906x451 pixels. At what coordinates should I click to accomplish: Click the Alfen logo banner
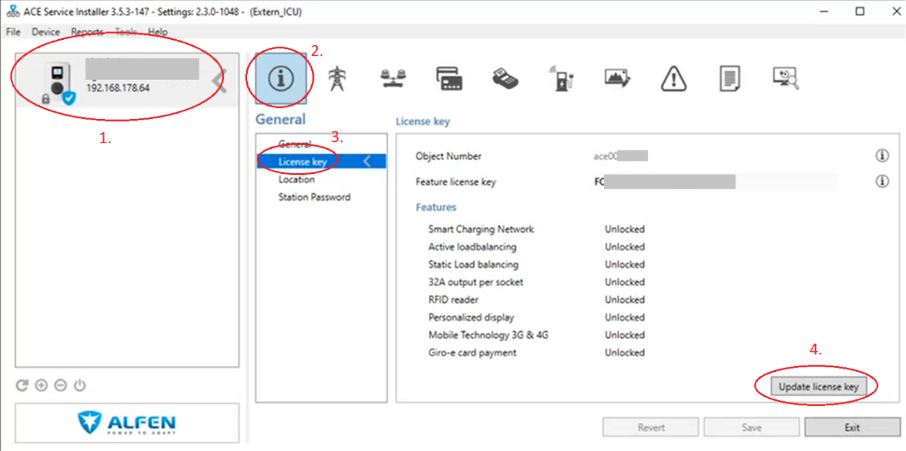click(127, 423)
